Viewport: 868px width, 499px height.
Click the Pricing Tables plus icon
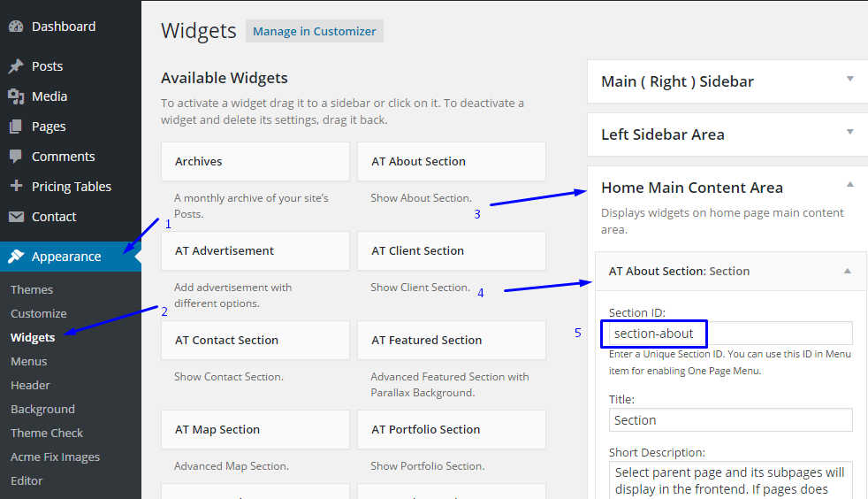[16, 186]
